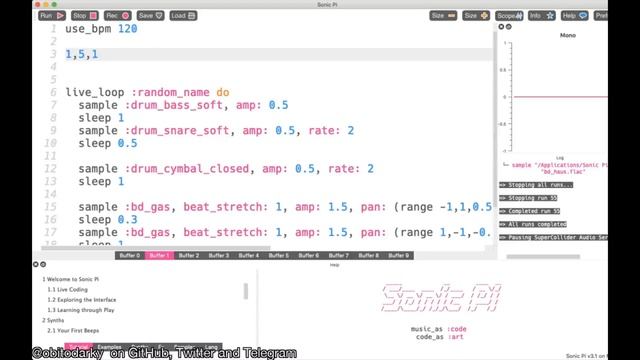This screenshot has width=640, height=360.
Task: Open the Examples help tab
Action: (109, 347)
